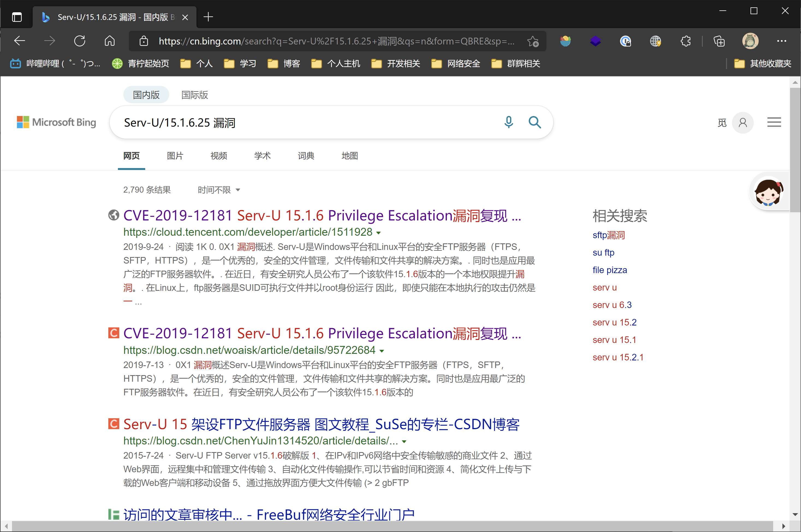
Task: Select the 学术 results tab
Action: pos(262,156)
